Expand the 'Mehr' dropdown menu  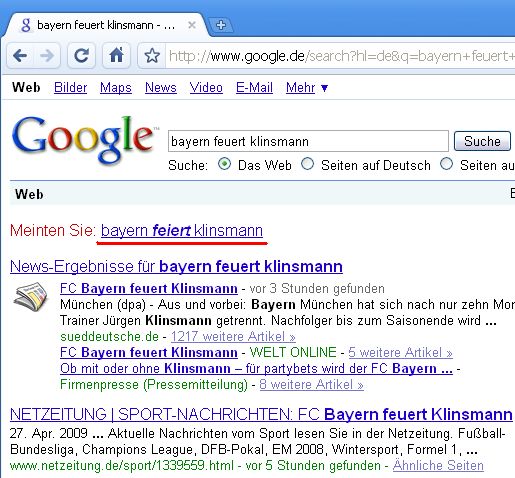[307, 88]
